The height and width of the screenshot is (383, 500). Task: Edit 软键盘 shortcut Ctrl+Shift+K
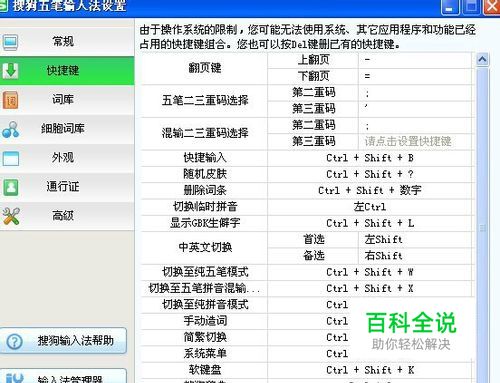pos(370,370)
